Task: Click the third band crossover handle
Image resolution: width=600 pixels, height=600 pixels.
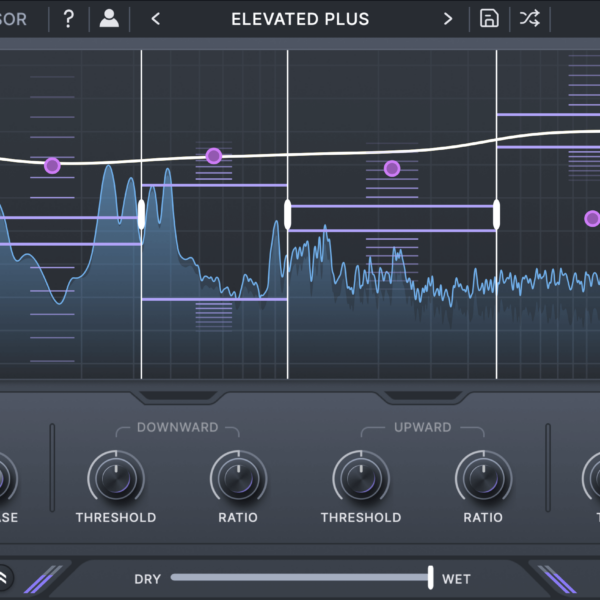Action: point(496,215)
